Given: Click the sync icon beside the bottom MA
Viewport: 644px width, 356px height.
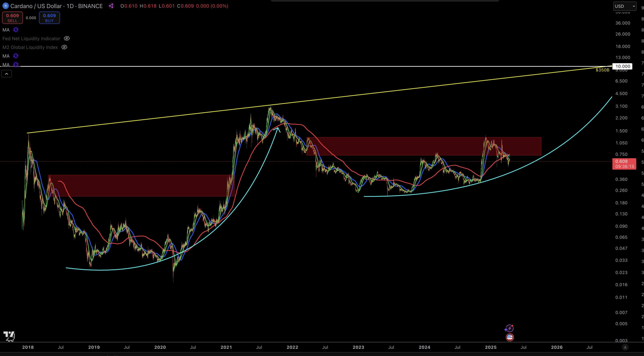Looking at the screenshot, I should tap(16, 64).
